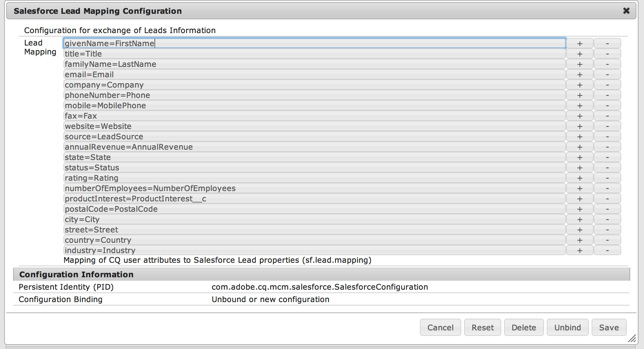This screenshot has height=349, width=644.
Task: Focus the company=Company mapping field
Action: point(314,85)
